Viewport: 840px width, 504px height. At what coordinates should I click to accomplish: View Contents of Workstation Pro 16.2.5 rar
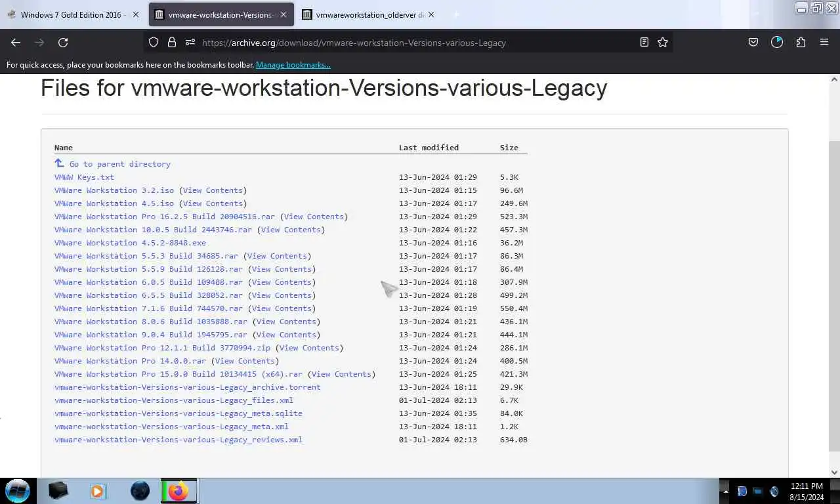(314, 217)
